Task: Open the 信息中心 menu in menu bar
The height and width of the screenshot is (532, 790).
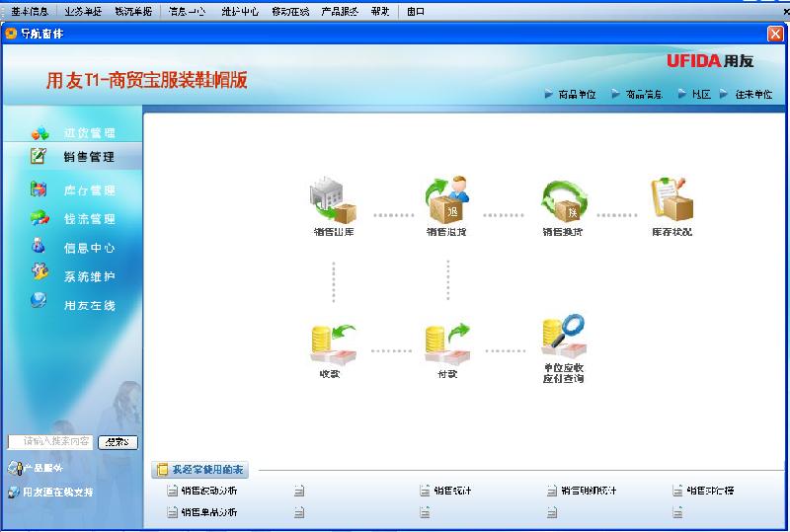Action: coord(187,11)
